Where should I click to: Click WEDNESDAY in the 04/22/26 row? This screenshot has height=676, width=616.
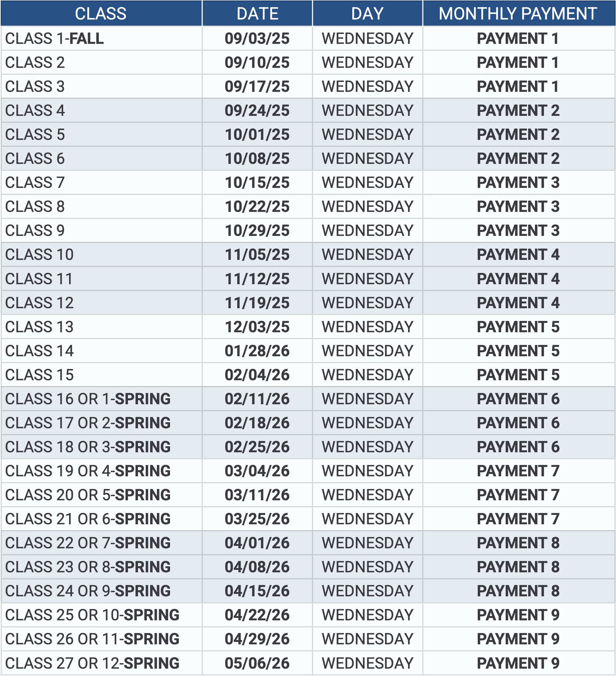click(367, 615)
